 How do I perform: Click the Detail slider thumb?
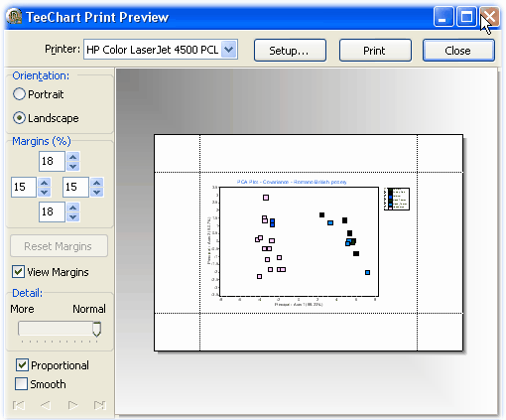coord(96,329)
